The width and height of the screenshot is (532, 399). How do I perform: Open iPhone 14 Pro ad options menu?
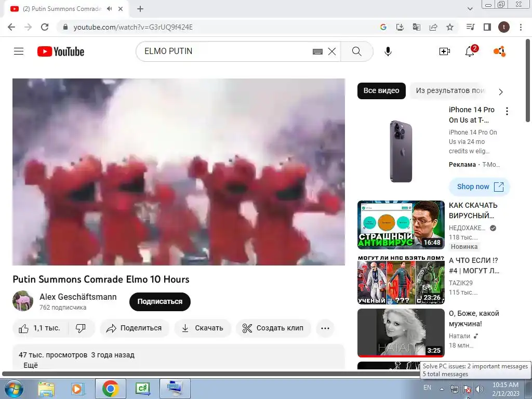point(507,111)
